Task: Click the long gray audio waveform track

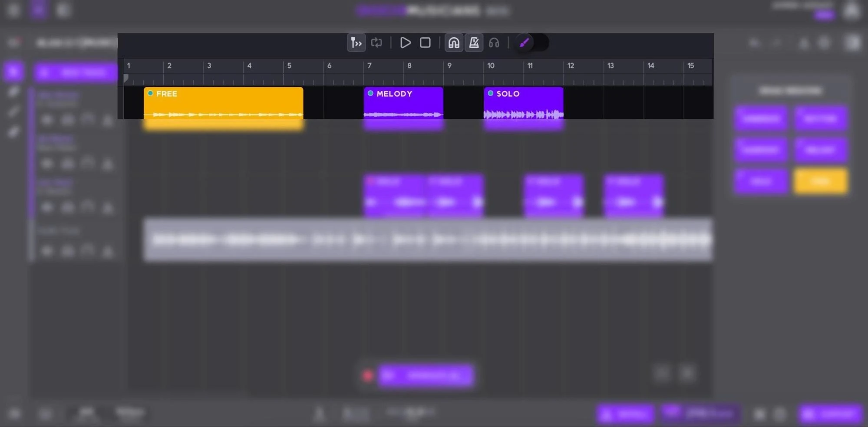Action: pos(427,240)
